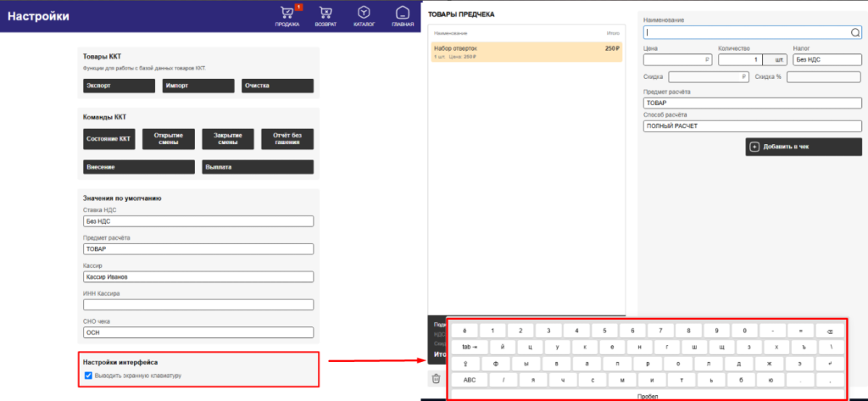Image resolution: width=868 pixels, height=401 pixels.
Task: Click the Кассир input field
Action: [198, 276]
